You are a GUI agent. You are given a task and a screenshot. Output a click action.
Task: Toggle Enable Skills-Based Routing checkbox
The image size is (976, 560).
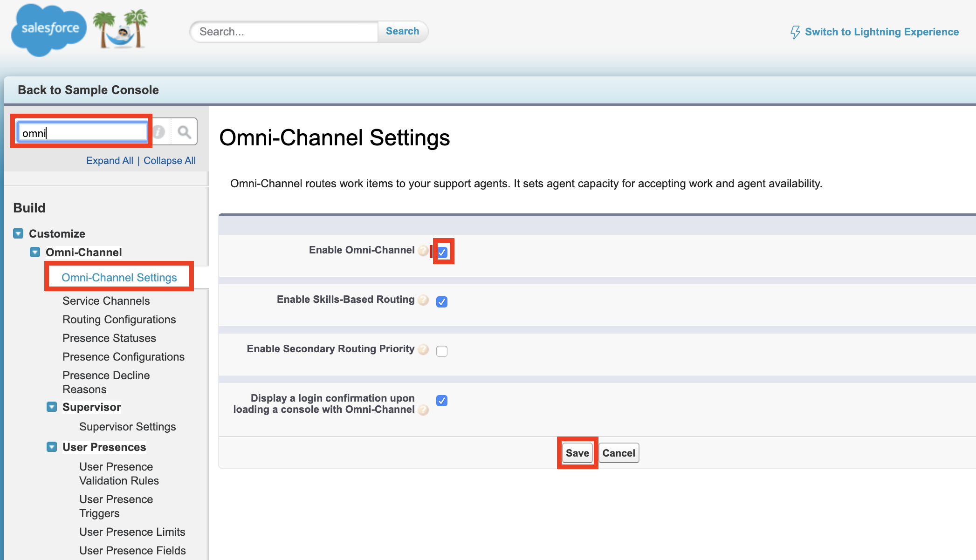coord(442,302)
